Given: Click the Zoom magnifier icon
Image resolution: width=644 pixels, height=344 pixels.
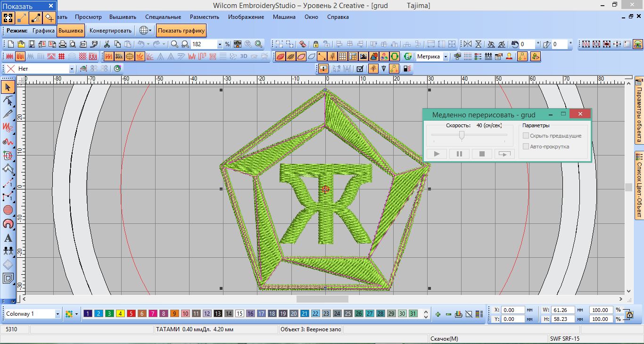Looking at the screenshot, I should (x=174, y=44).
